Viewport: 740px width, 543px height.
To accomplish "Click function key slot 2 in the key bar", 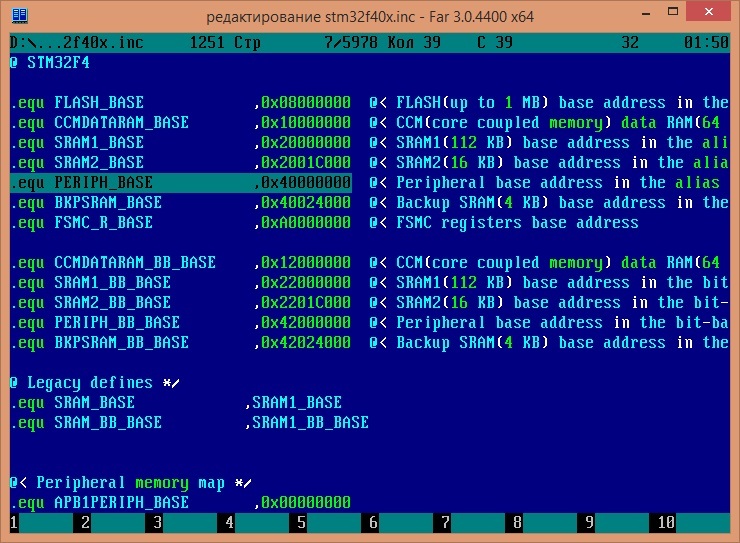I will pos(113,523).
